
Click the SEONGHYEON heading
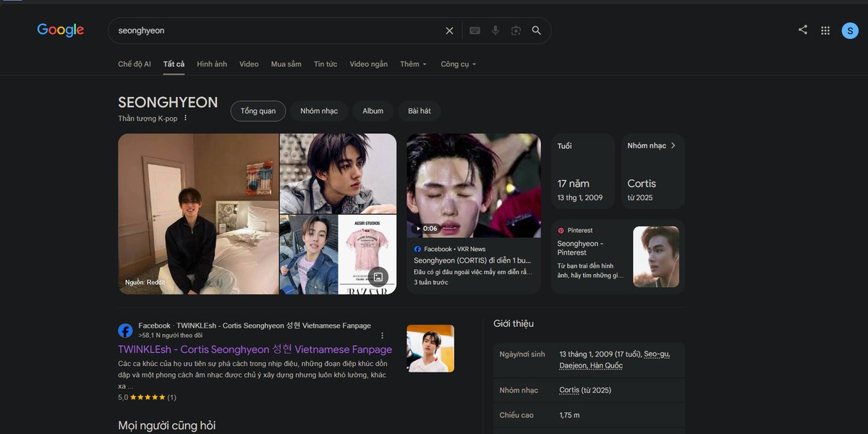(168, 102)
